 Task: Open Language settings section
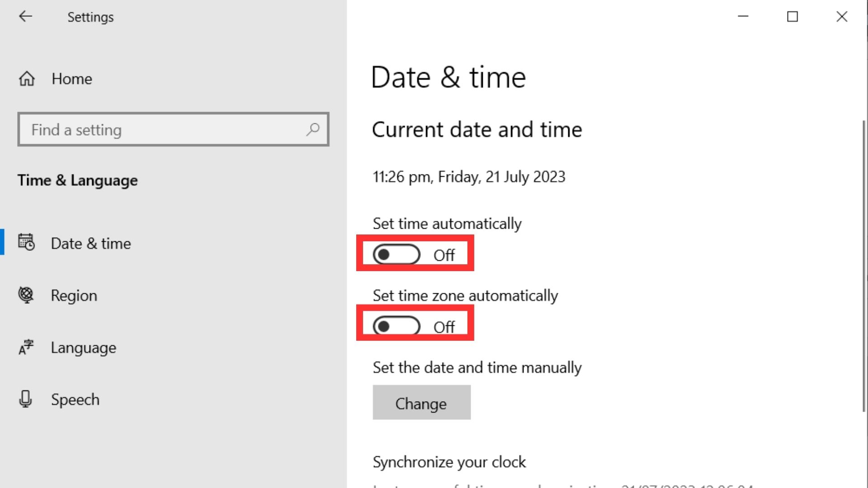point(83,347)
